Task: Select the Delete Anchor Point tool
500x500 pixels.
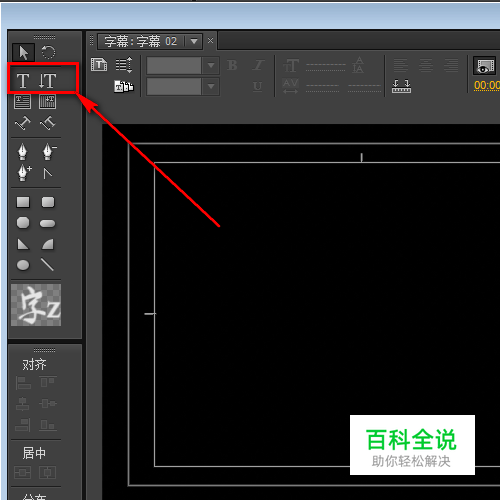Action: 49,152
